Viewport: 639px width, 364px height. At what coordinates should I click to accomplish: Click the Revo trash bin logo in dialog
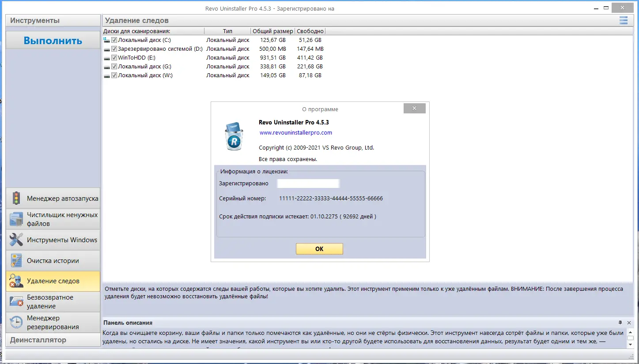click(x=234, y=137)
